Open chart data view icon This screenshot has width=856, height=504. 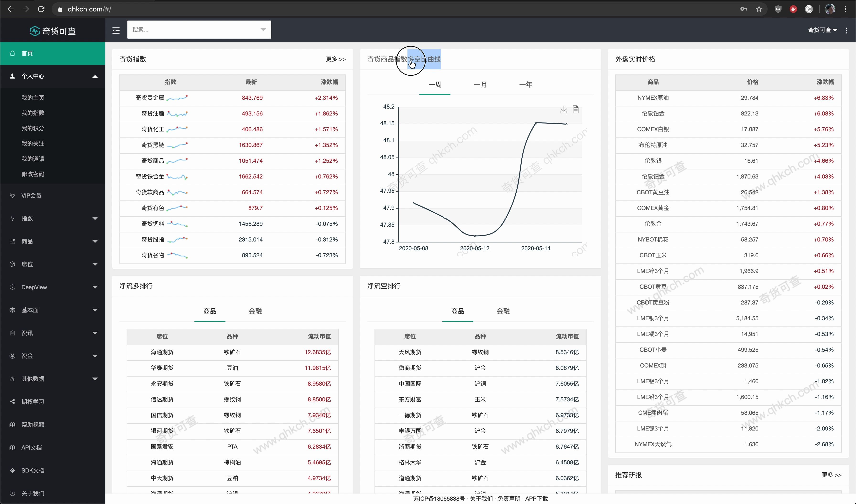[575, 109]
